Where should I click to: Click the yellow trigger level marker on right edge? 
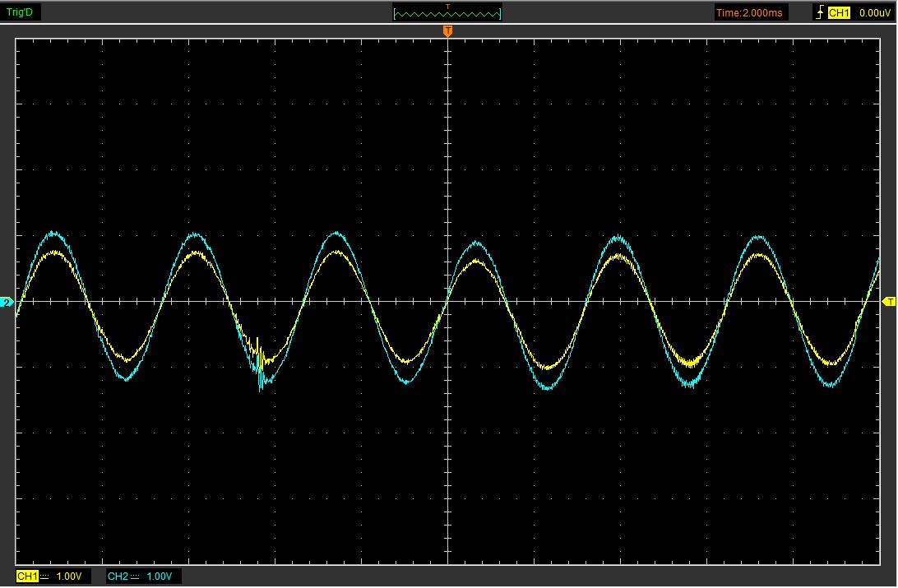[889, 303]
